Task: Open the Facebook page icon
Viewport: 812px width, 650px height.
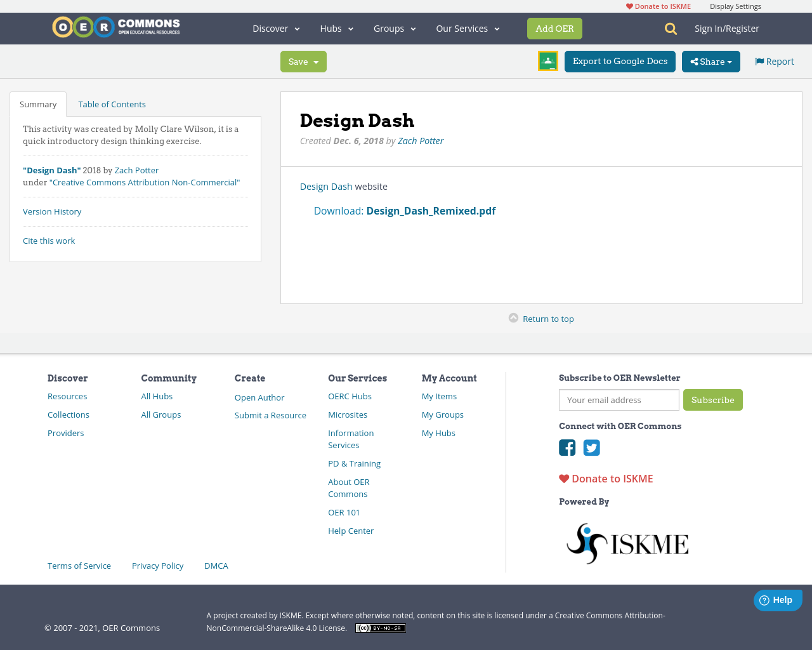Action: pos(567,448)
